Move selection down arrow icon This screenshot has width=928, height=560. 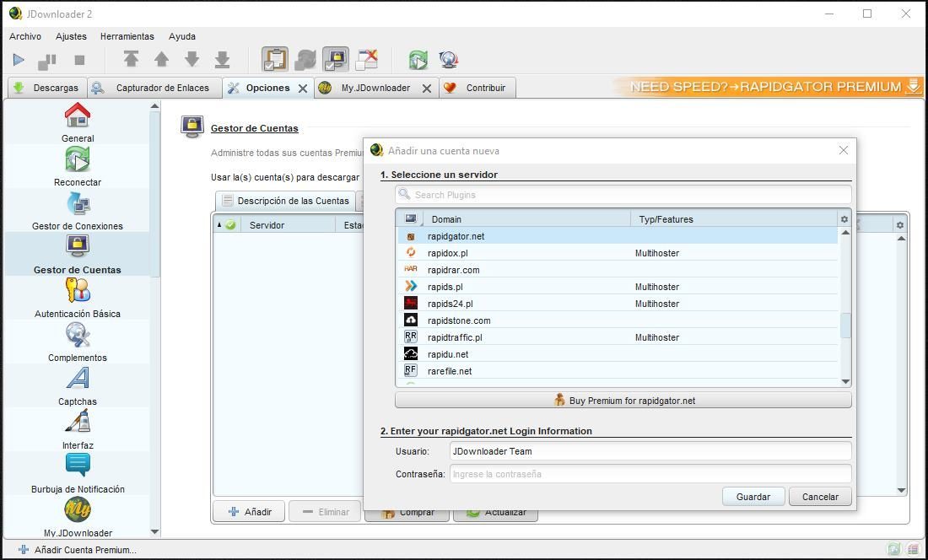192,59
